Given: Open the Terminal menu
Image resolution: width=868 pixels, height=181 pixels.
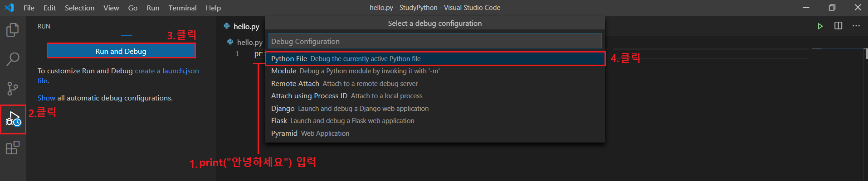Looking at the screenshot, I should [182, 8].
